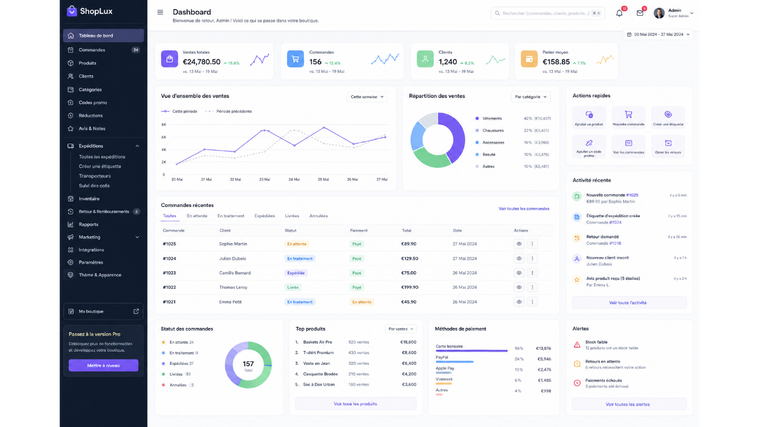Click the Ajouter un produit quick action

589,118
